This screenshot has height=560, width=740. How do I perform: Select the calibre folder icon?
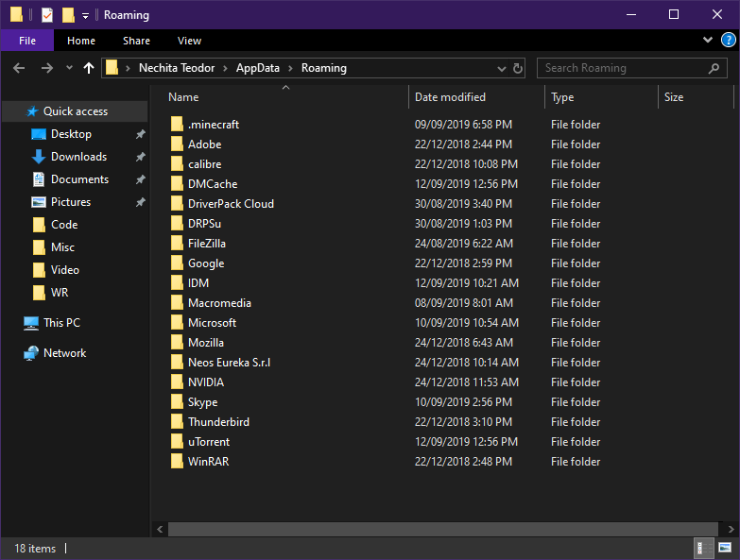point(177,163)
